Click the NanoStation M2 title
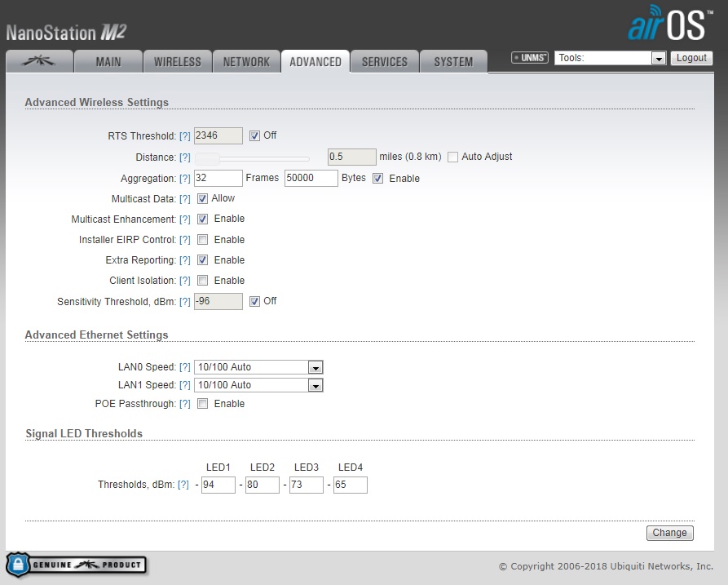Image resolution: width=728 pixels, height=585 pixels. [x=66, y=33]
